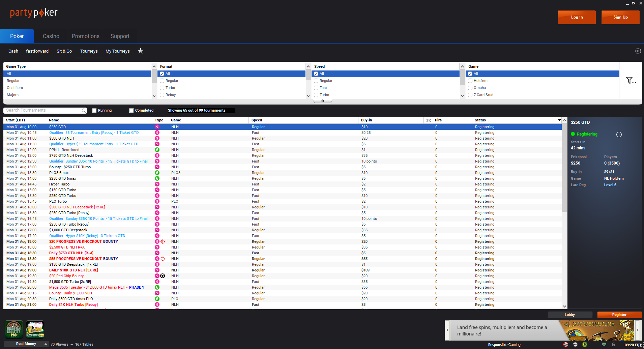This screenshot has width=644, height=349.
Task: Open the tournament Lobby button
Action: coord(570,315)
